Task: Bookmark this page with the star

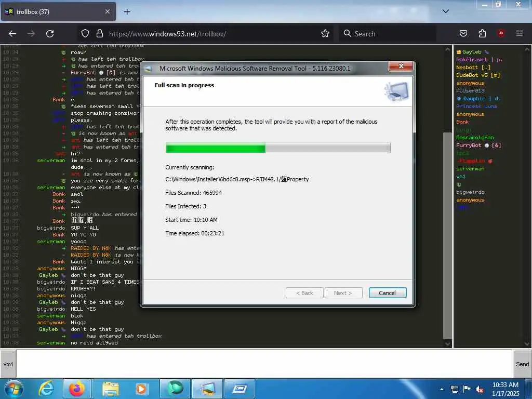Action: coord(325,33)
